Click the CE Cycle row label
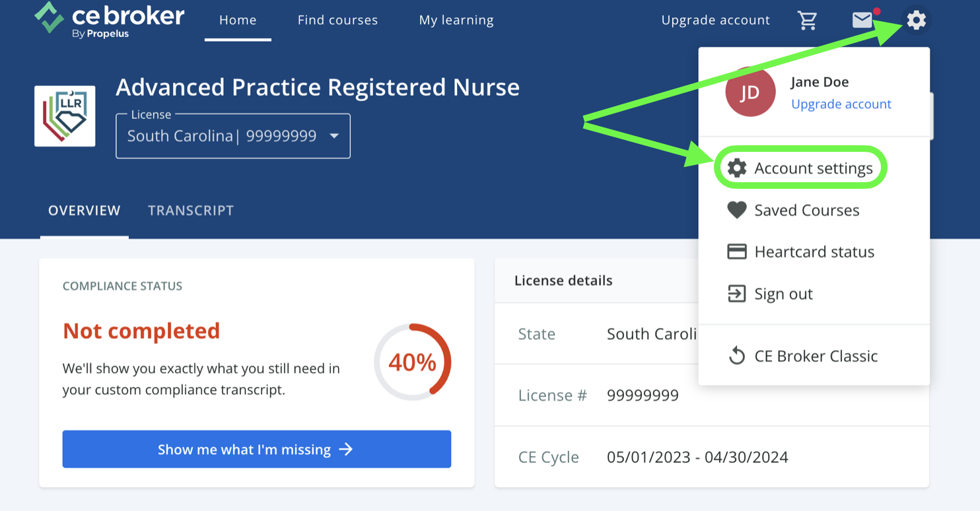The width and height of the screenshot is (980, 511). tap(549, 457)
